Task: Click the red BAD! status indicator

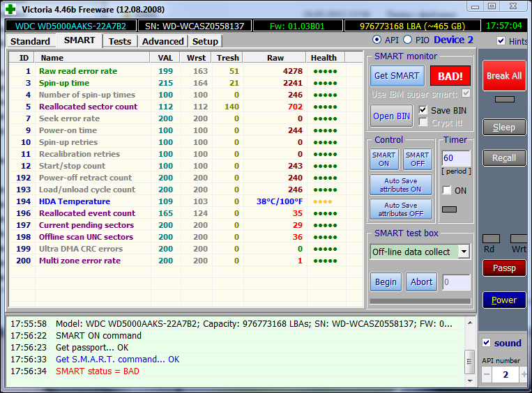Action: 450,75
